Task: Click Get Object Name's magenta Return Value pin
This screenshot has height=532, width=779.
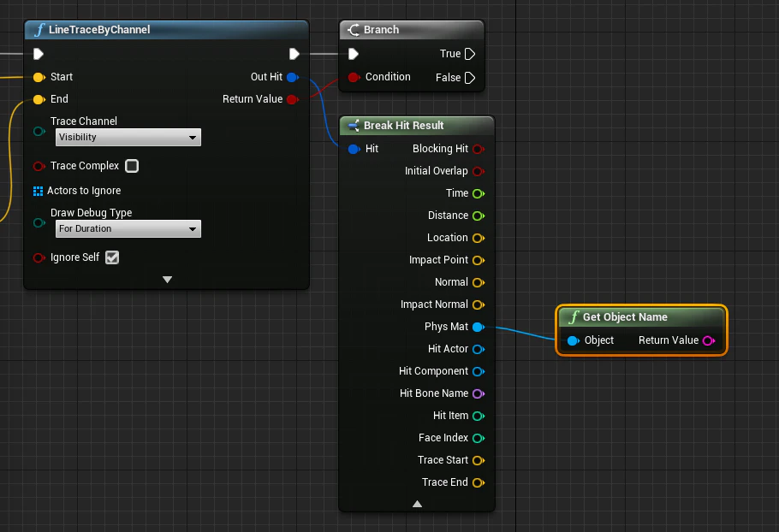Action: click(x=709, y=340)
